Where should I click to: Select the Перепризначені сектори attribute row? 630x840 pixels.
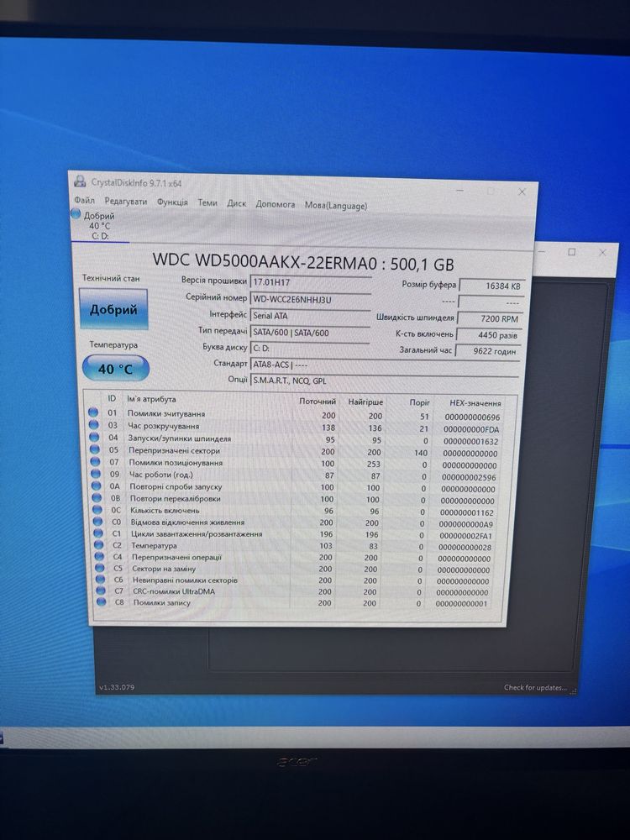coord(294,452)
